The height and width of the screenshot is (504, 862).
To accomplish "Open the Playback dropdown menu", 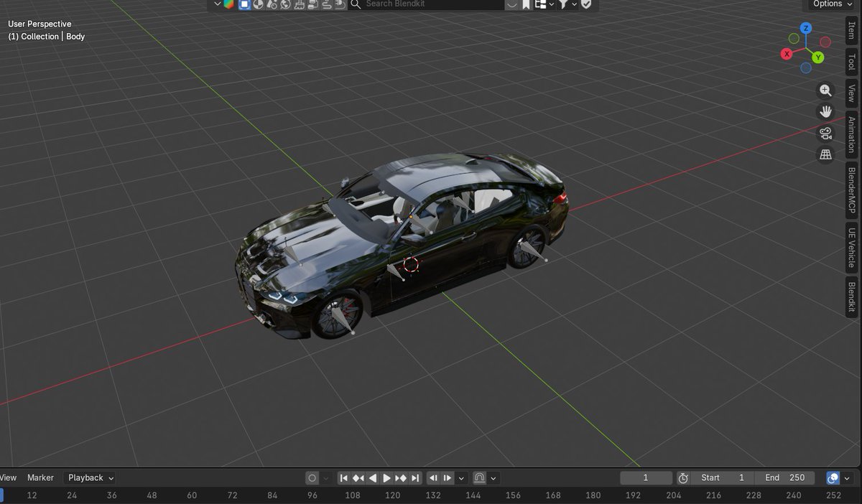I will point(90,478).
